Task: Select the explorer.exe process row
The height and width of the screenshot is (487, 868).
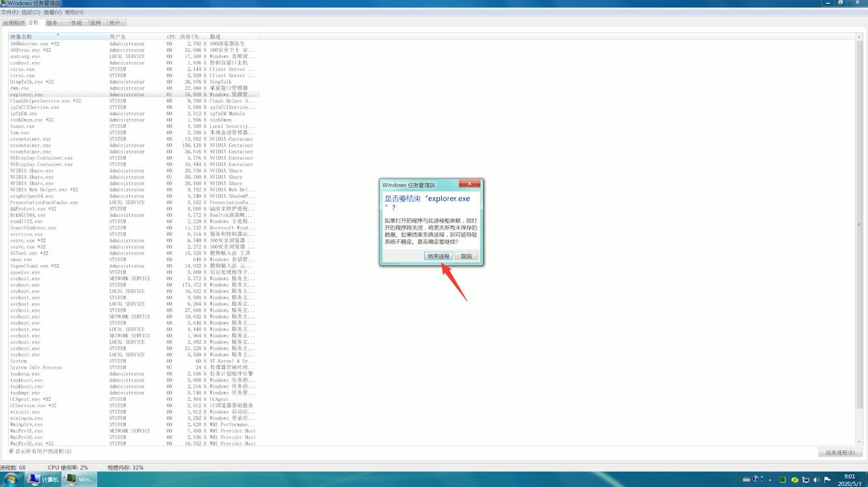Action: click(134, 94)
